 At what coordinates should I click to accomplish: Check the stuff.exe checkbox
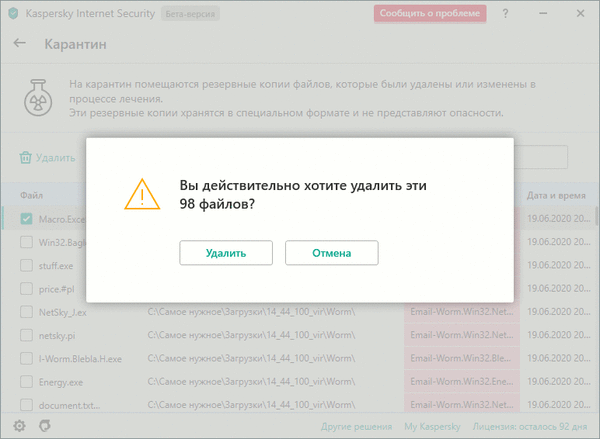pos(27,265)
